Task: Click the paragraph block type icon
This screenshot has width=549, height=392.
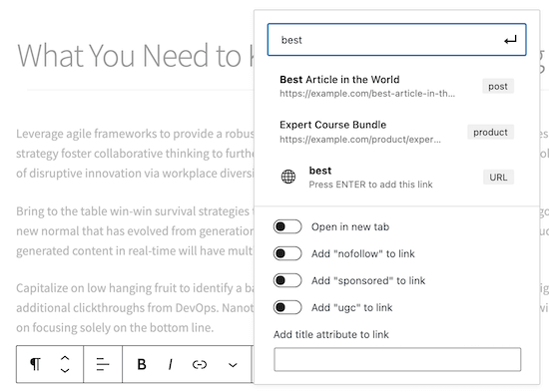Action: pos(35,364)
